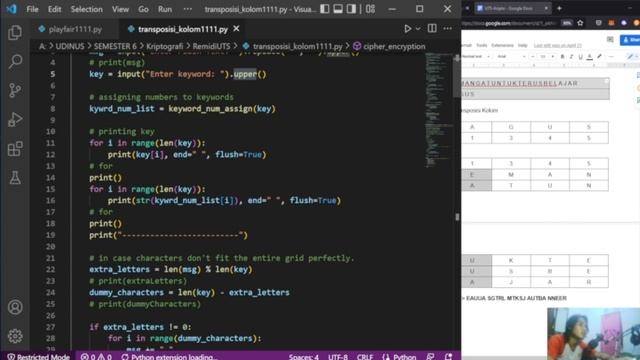
Task: Click the browser zoom level badge
Action: tap(567, 23)
